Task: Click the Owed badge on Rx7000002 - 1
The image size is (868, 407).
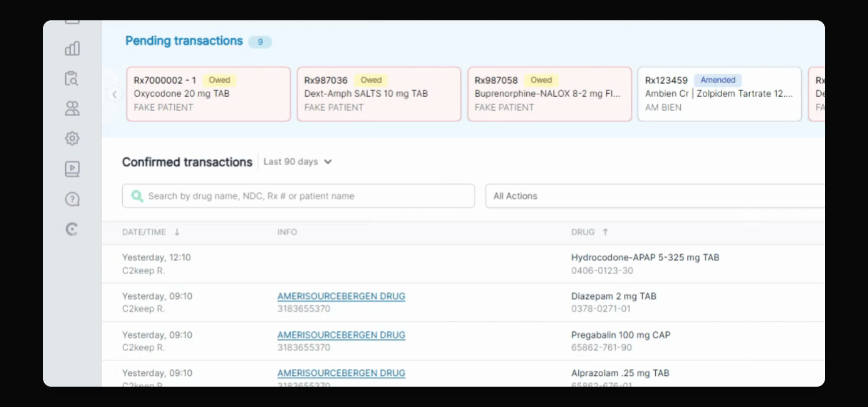Action: [220, 80]
